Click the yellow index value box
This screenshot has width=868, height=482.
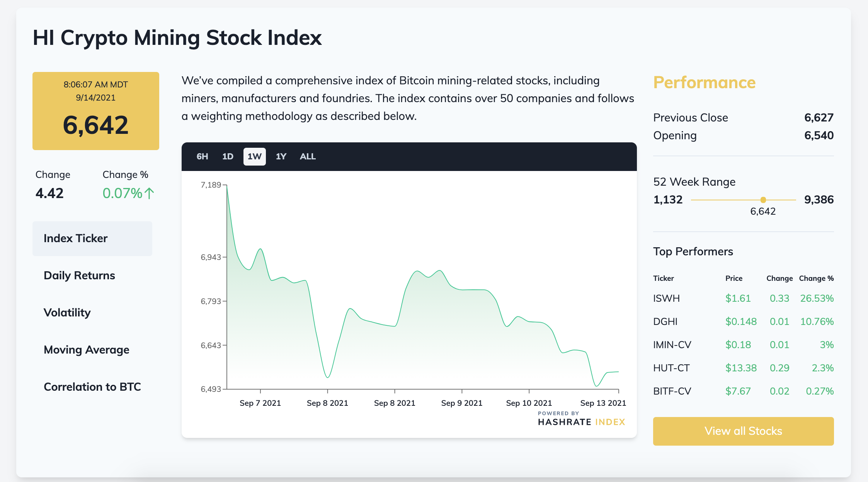coord(96,111)
